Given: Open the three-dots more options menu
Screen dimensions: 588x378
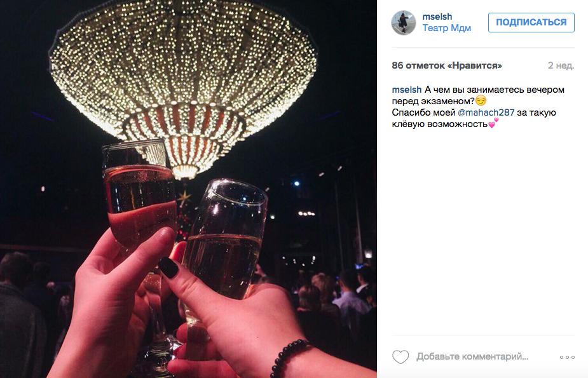Looking at the screenshot, I should pos(567,357).
